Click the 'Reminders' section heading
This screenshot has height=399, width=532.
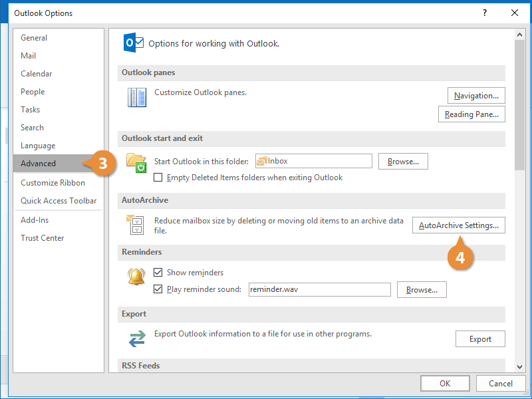coord(142,252)
